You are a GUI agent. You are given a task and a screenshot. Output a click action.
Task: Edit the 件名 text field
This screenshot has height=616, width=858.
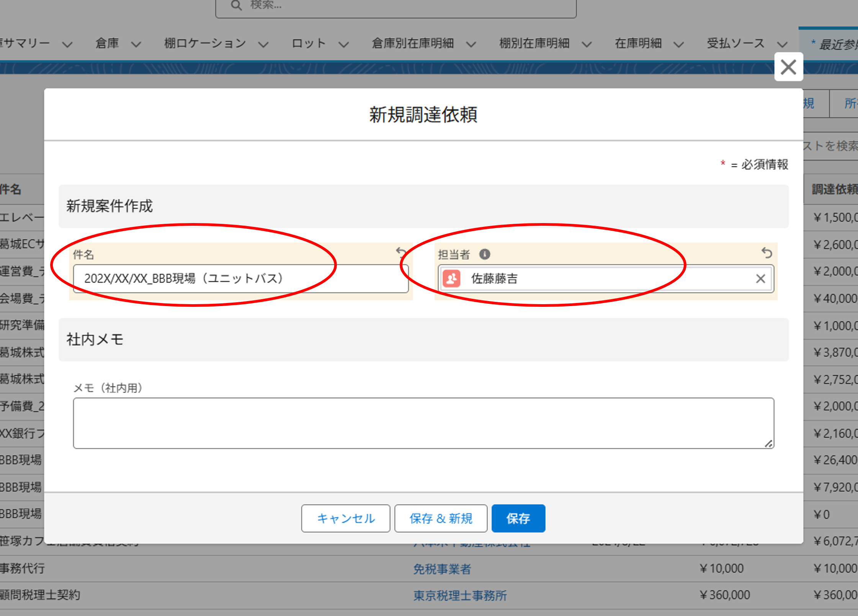[x=241, y=279]
